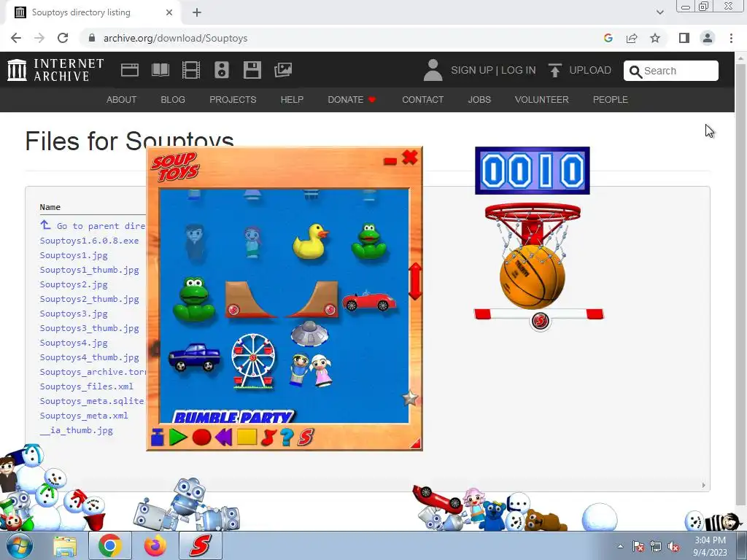Select the yellow rubber duck toy

point(310,241)
